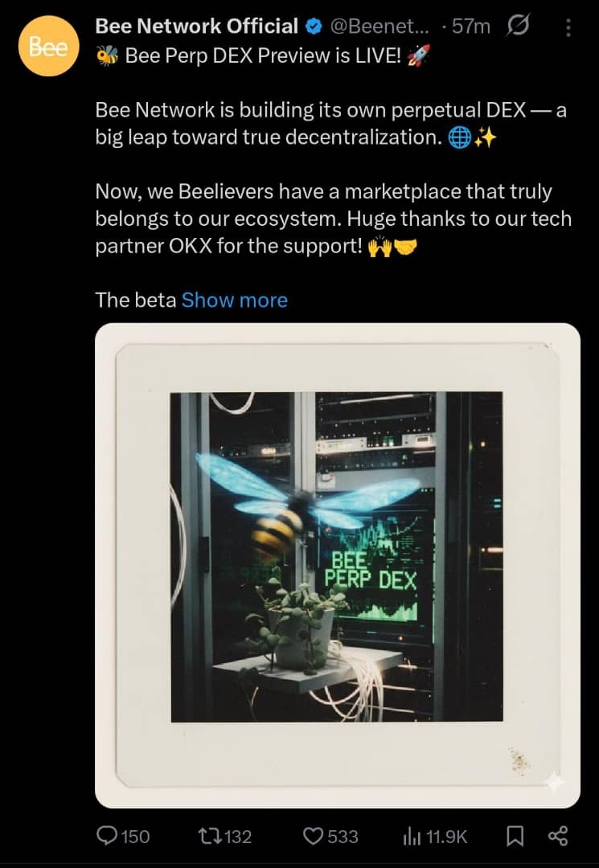599x868 pixels.
Task: Bookmark this Bee Network post
Action: pyautogui.click(x=515, y=836)
